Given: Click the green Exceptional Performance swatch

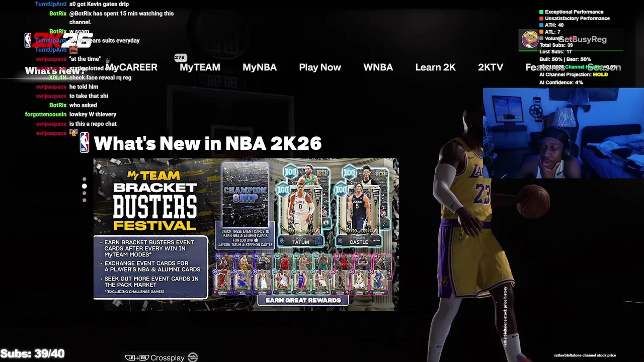Looking at the screenshot, I should click(541, 12).
